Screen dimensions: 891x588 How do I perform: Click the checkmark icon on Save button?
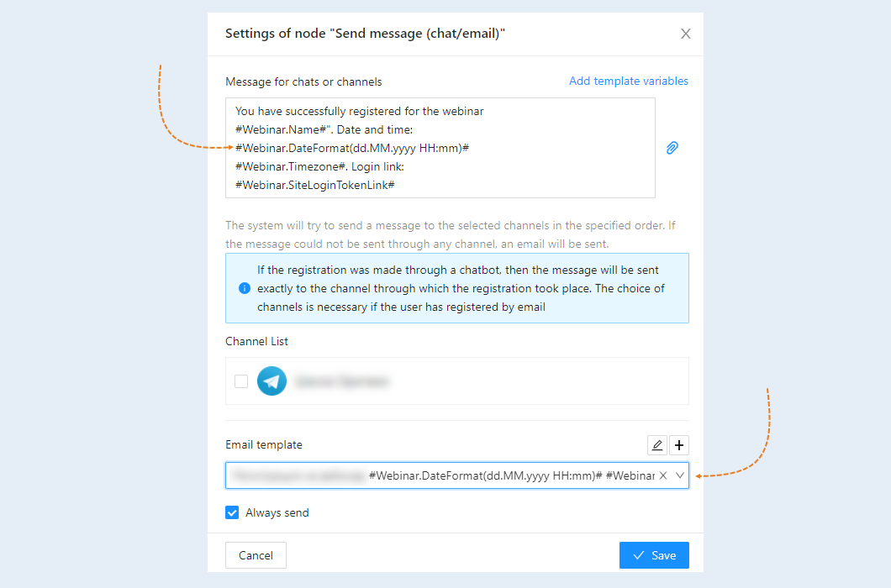coord(639,555)
